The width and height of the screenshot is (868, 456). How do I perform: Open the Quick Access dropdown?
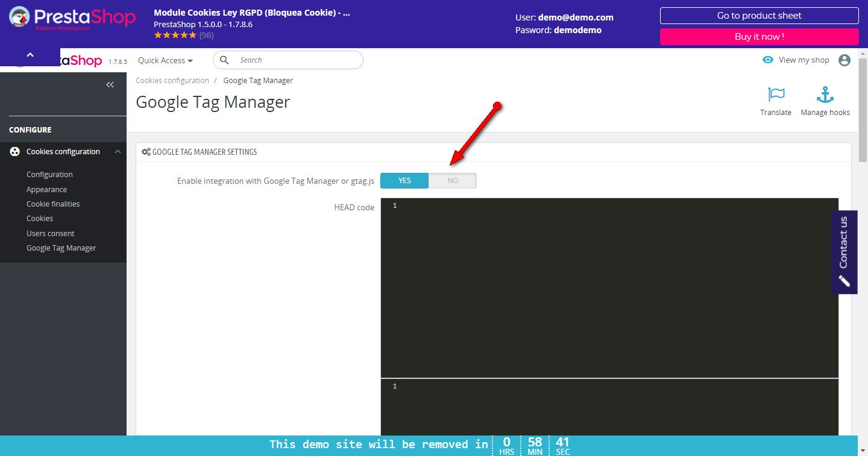coord(165,60)
